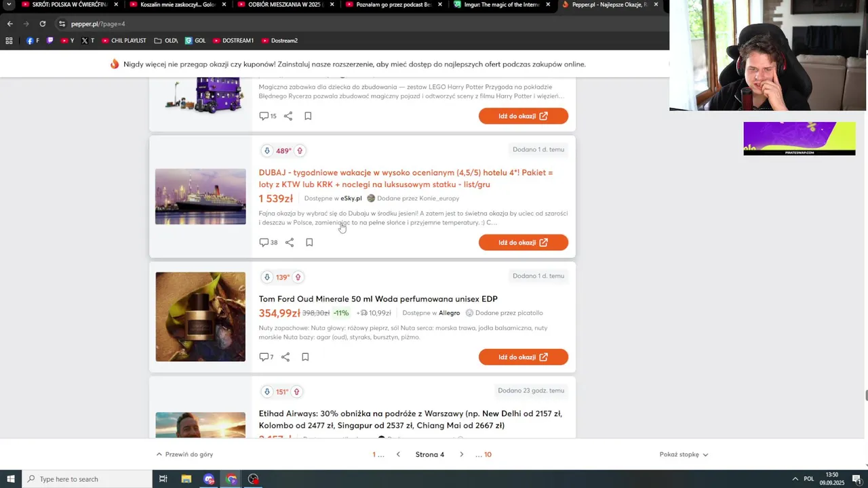Share the DUBAJ vacation deal

coord(290,243)
